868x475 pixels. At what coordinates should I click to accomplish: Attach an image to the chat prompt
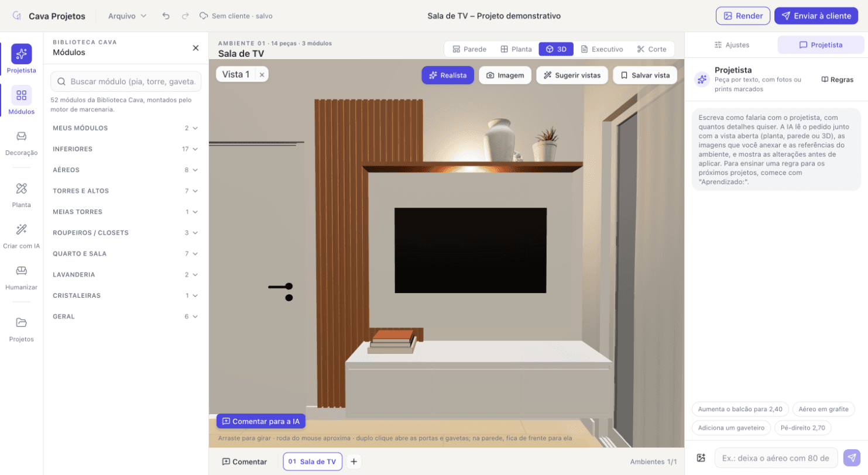coord(701,457)
